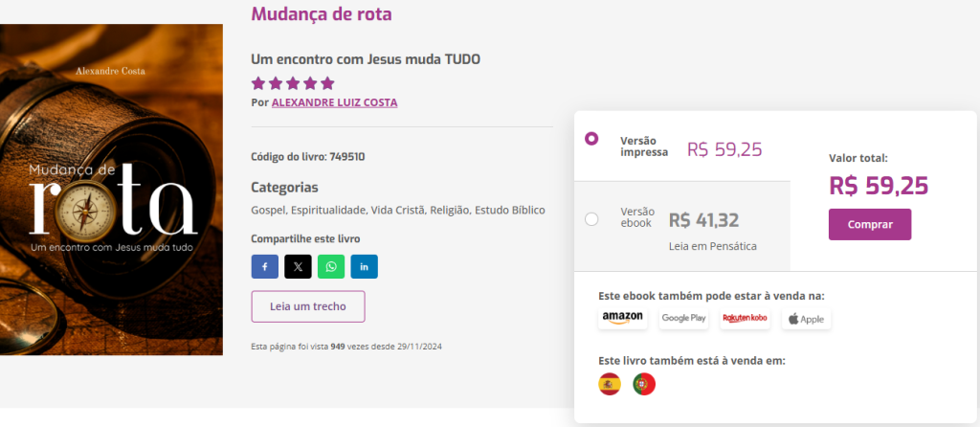Share the book via WhatsApp
The width and height of the screenshot is (980, 427).
[331, 266]
